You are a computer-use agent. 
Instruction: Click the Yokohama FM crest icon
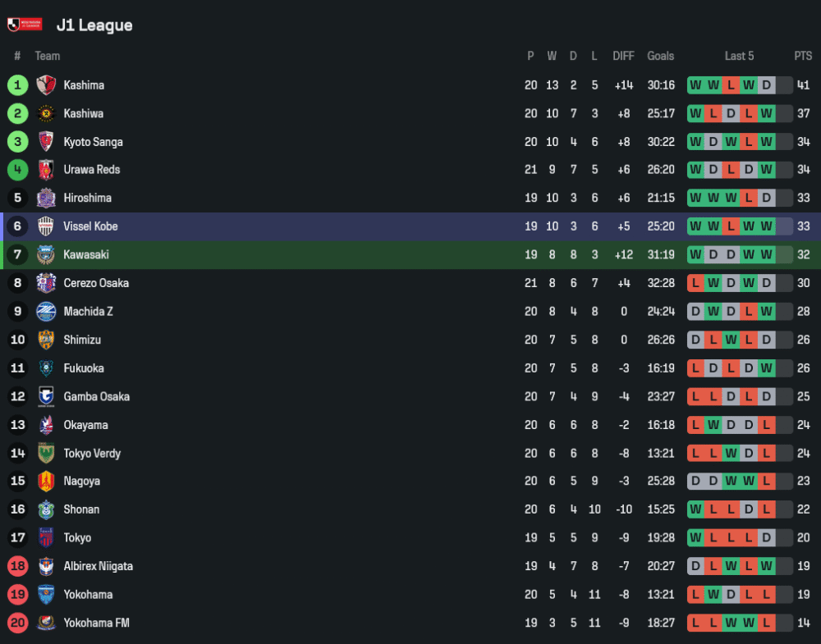pos(46,623)
